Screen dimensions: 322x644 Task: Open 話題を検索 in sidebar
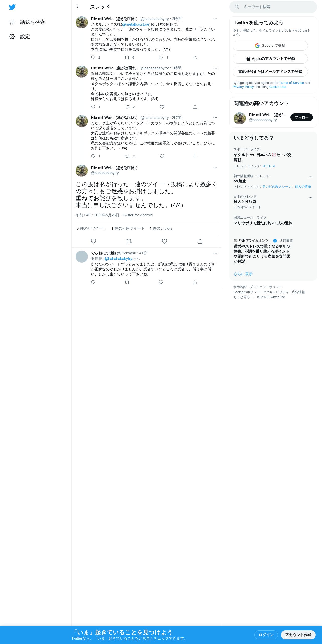click(27, 22)
